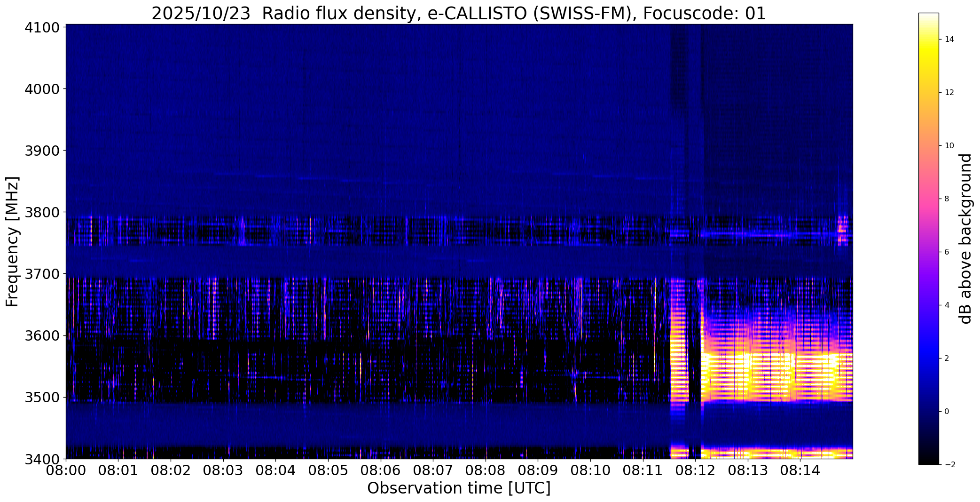The height and width of the screenshot is (502, 980).
Task: Click the 08:09 time tick label
Action: point(538,470)
